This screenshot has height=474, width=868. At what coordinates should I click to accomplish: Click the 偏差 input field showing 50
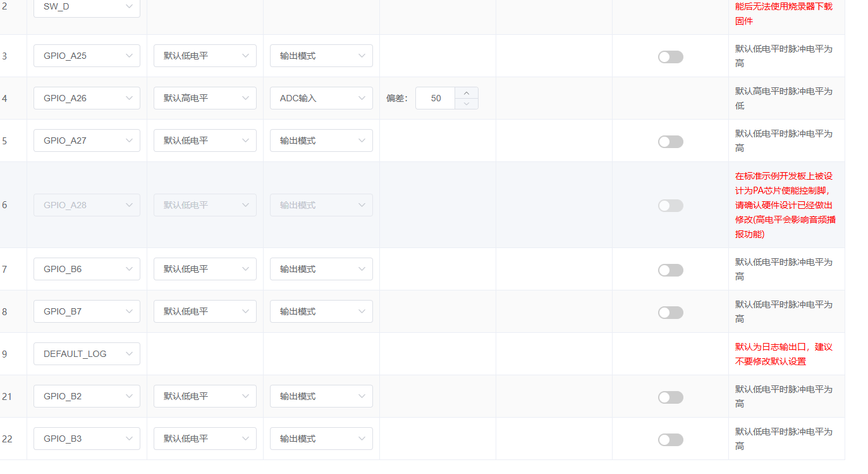436,98
